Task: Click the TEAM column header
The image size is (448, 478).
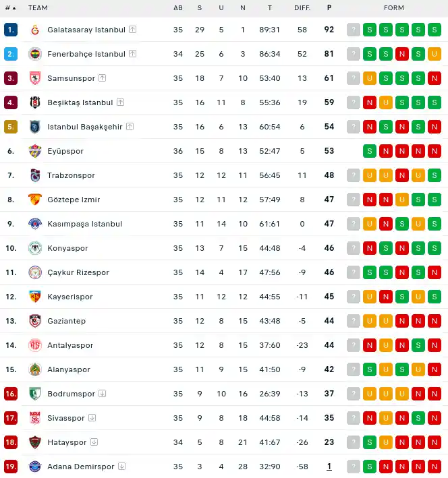Action: 38,8
